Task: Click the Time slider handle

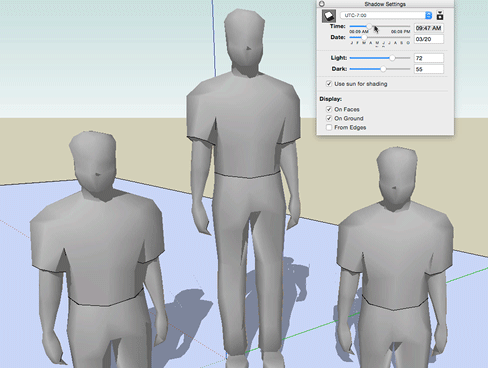Action: pyautogui.click(x=369, y=26)
